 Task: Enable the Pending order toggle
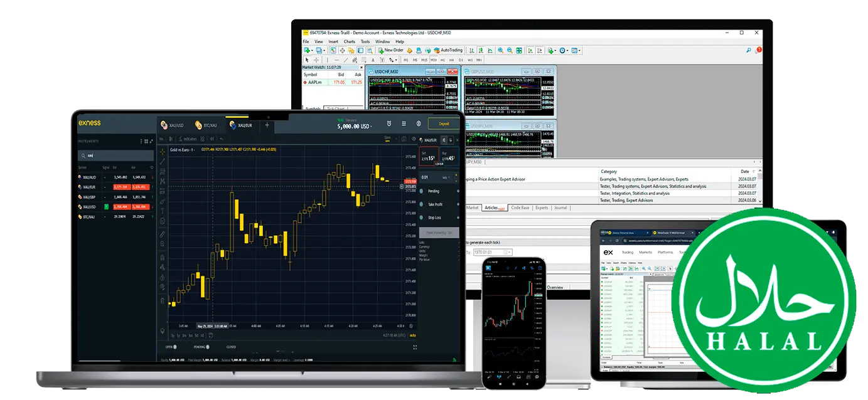point(422,191)
